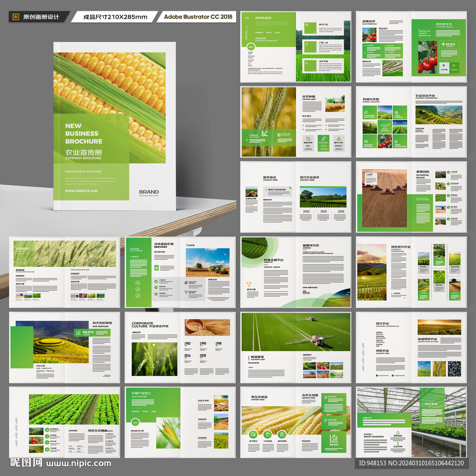Click the '2030' year label

(341, 212)
